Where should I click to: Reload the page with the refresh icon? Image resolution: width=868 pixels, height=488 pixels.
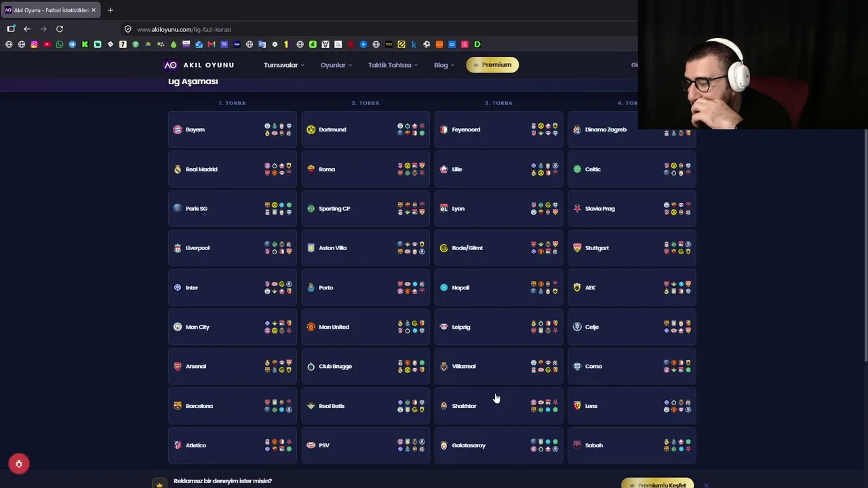[x=60, y=29]
